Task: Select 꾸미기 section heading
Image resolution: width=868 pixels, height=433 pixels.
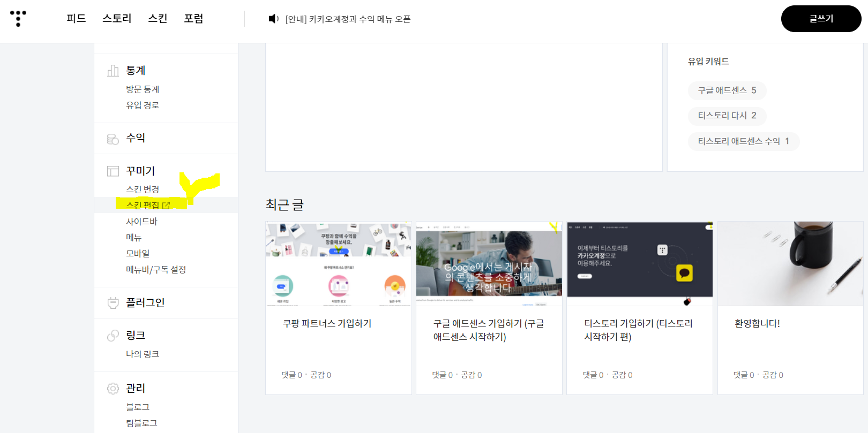Action: 140,171
